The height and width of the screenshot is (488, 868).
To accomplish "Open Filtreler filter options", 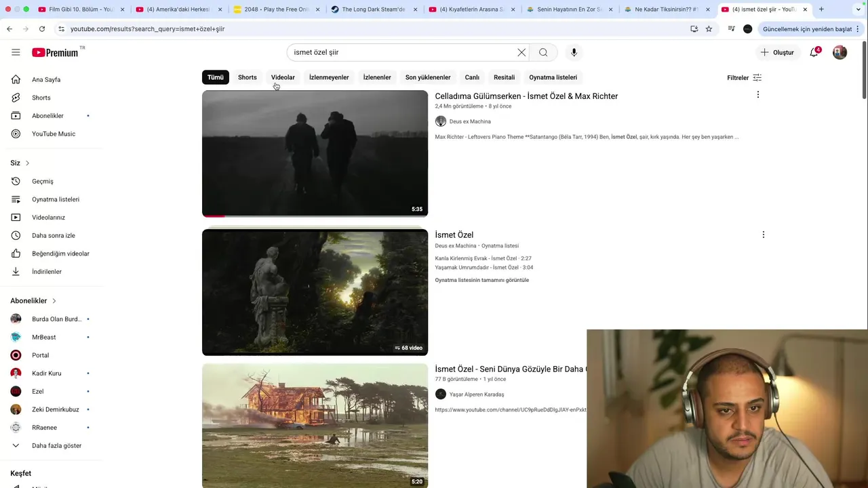I will tap(744, 77).
